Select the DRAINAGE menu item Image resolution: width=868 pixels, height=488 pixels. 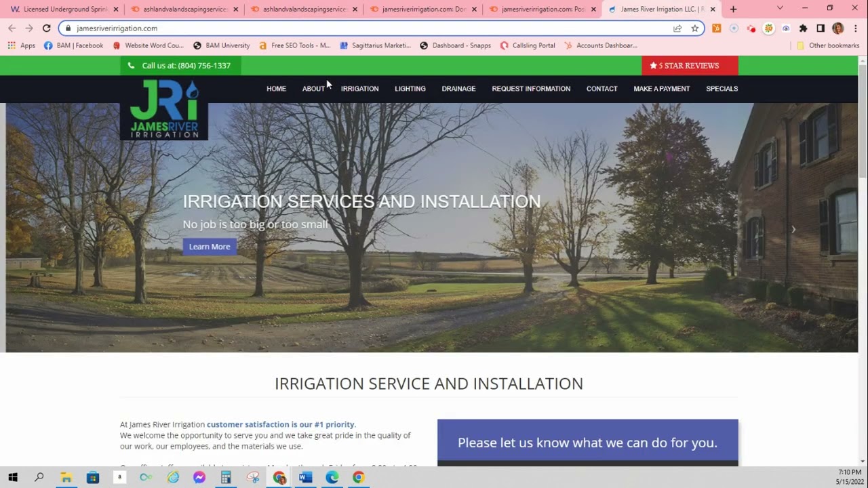458,89
